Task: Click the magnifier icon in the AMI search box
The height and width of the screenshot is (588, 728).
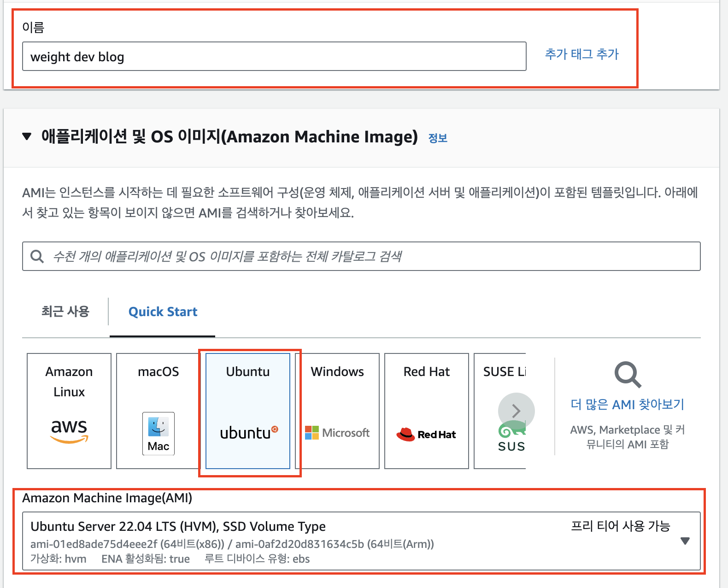Action: click(x=37, y=256)
